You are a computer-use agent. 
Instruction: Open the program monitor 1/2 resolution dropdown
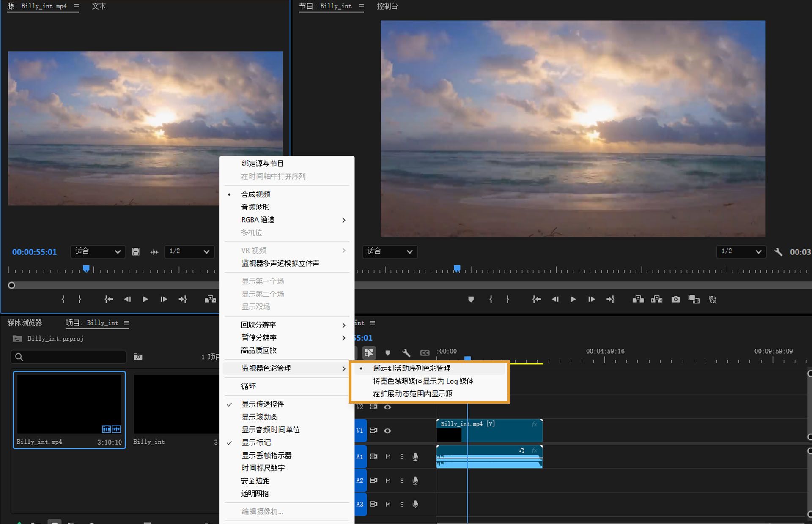pyautogui.click(x=741, y=252)
